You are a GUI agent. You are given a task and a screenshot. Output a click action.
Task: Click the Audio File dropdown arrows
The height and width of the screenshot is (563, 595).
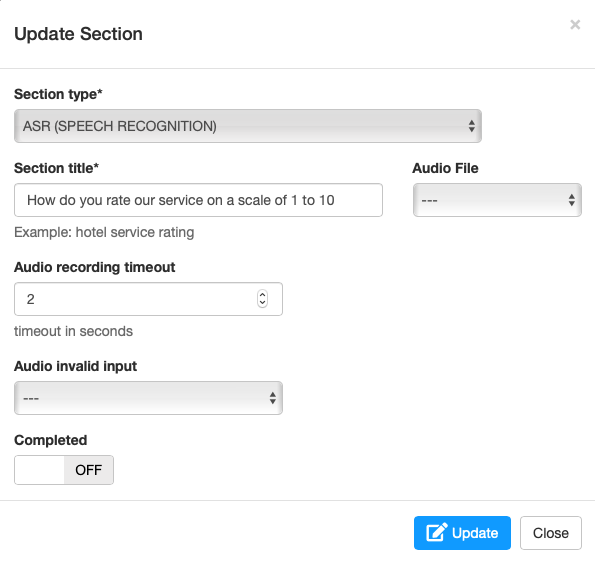[571, 200]
